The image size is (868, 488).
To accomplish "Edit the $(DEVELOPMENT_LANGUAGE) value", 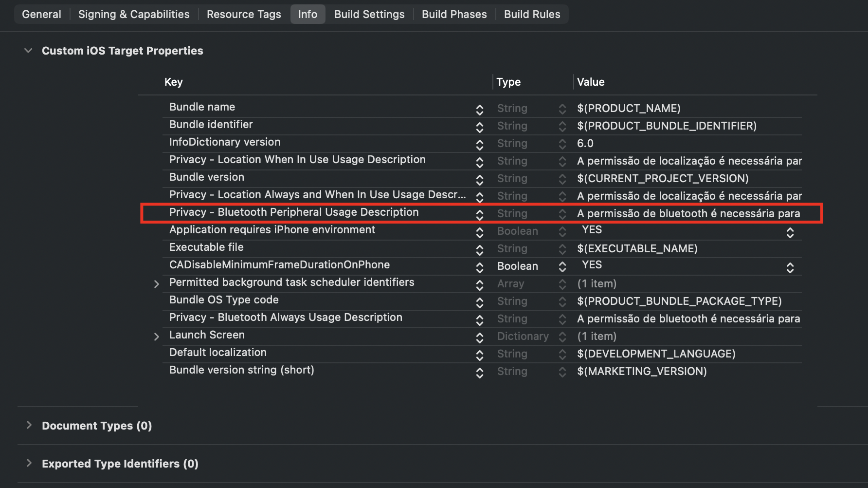I will pos(656,354).
